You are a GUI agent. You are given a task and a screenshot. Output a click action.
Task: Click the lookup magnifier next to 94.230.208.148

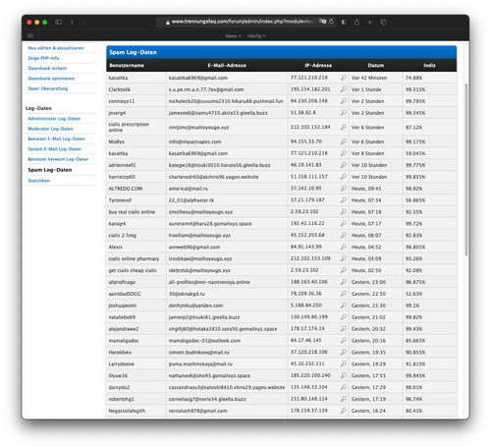344,101
